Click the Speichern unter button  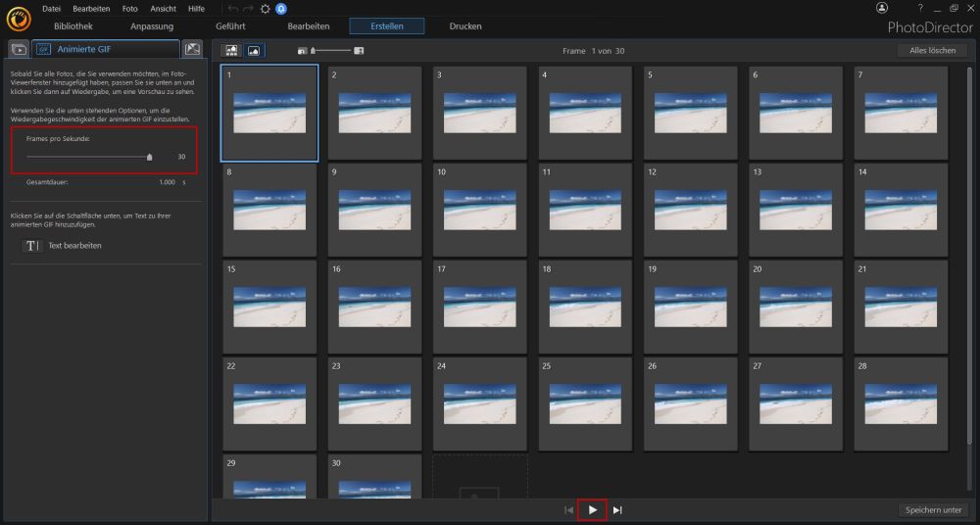pos(934,510)
